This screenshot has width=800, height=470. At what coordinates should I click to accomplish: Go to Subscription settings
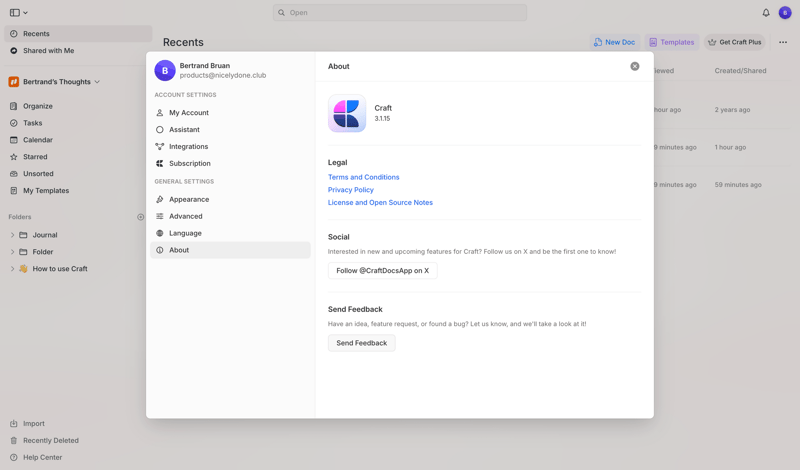[189, 163]
